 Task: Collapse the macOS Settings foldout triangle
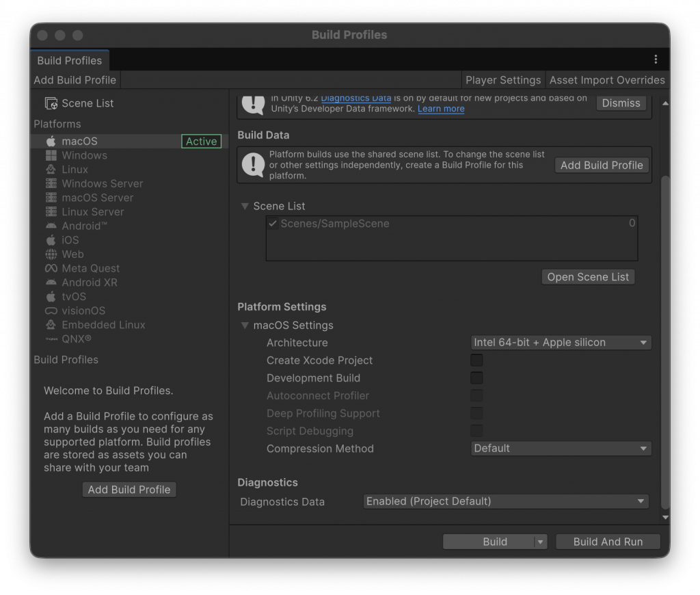tap(245, 325)
